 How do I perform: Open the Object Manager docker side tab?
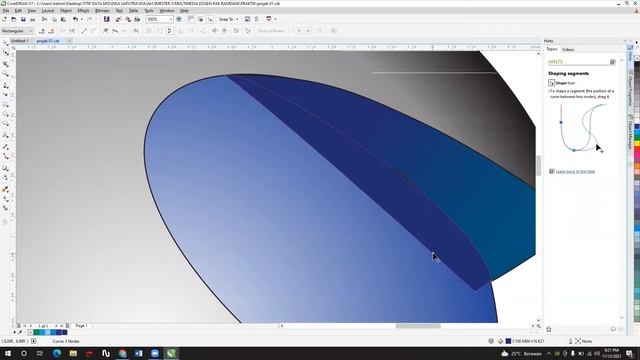click(x=630, y=131)
